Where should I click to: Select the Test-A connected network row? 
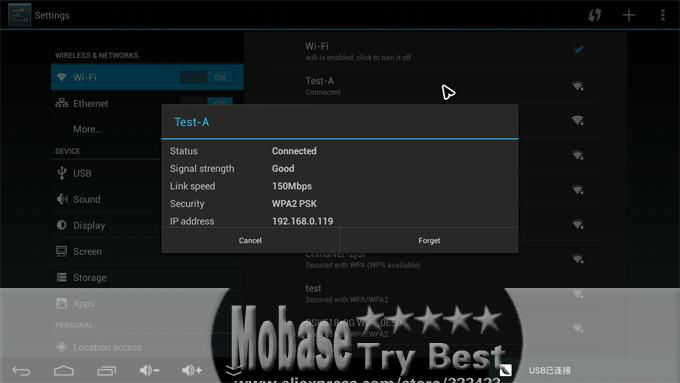coord(436,86)
